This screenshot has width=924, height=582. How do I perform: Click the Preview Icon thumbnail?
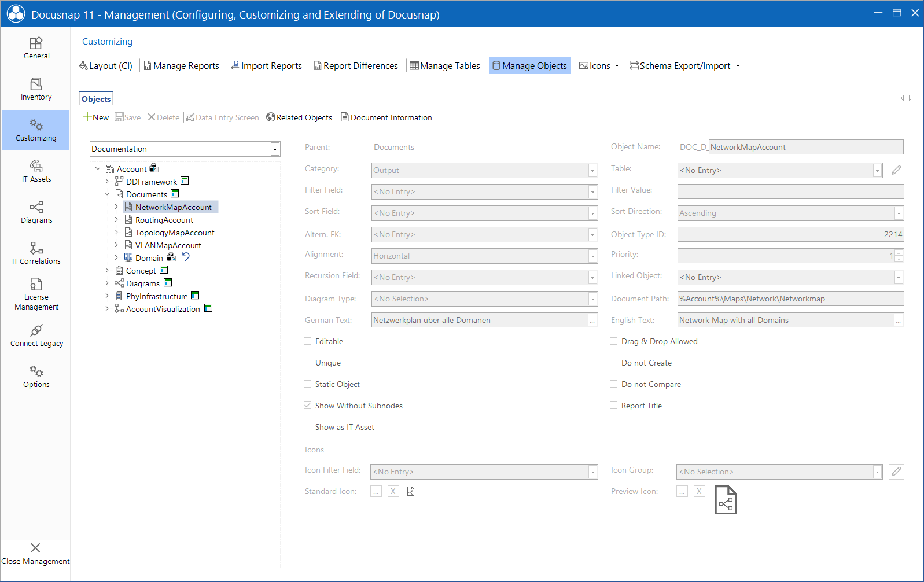(x=726, y=500)
